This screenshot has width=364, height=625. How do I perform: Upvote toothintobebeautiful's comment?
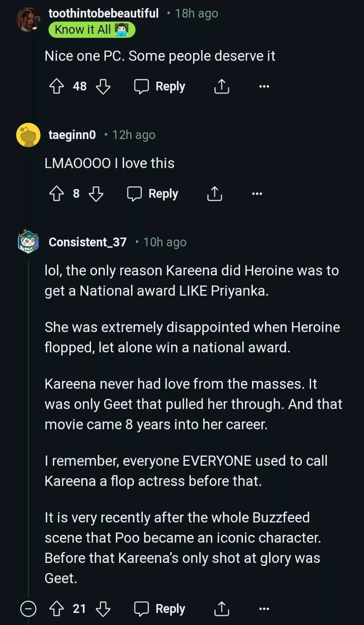click(x=57, y=86)
